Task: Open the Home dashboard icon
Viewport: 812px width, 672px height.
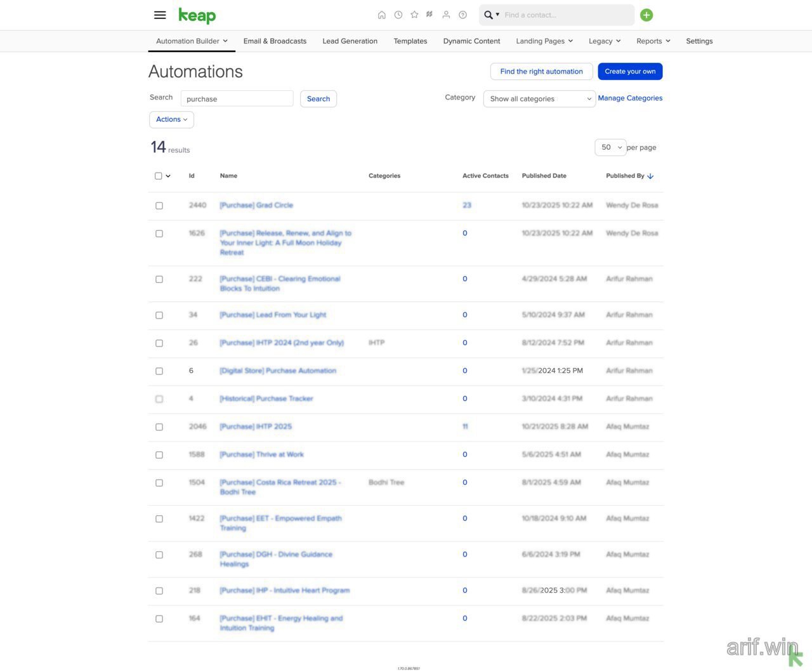Action: coord(382,15)
